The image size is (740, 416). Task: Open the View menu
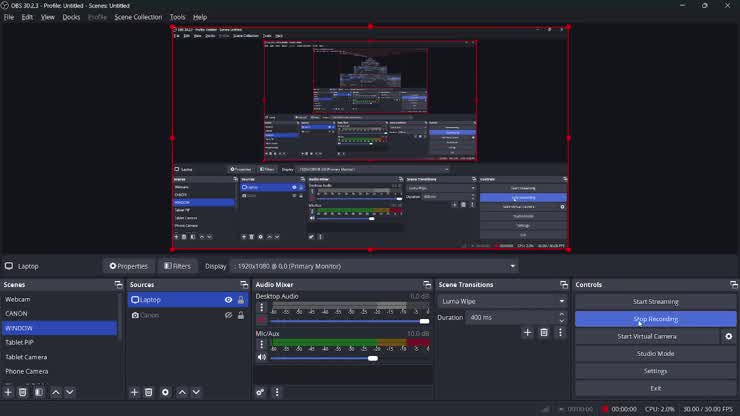[x=48, y=17]
